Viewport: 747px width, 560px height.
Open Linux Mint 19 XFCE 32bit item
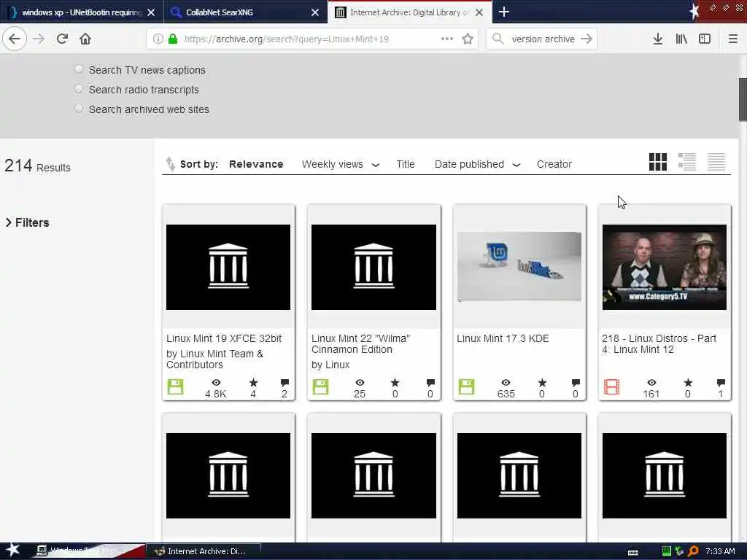click(223, 338)
